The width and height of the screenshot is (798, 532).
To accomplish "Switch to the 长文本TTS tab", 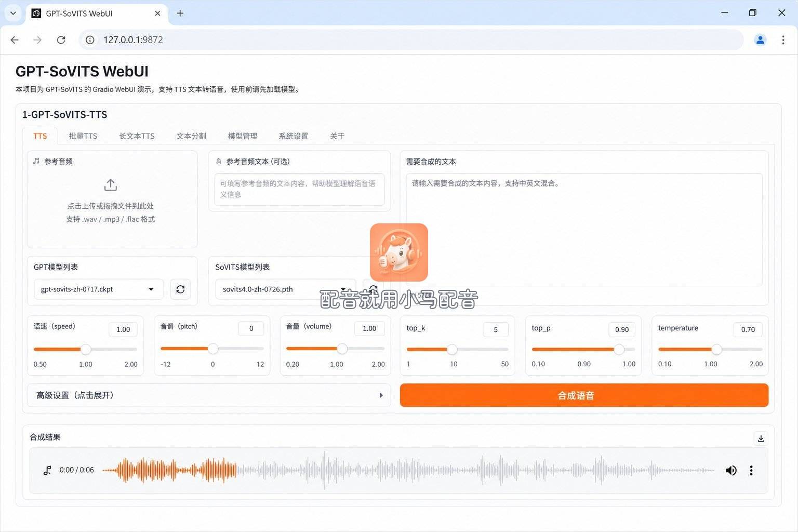I will coord(137,136).
